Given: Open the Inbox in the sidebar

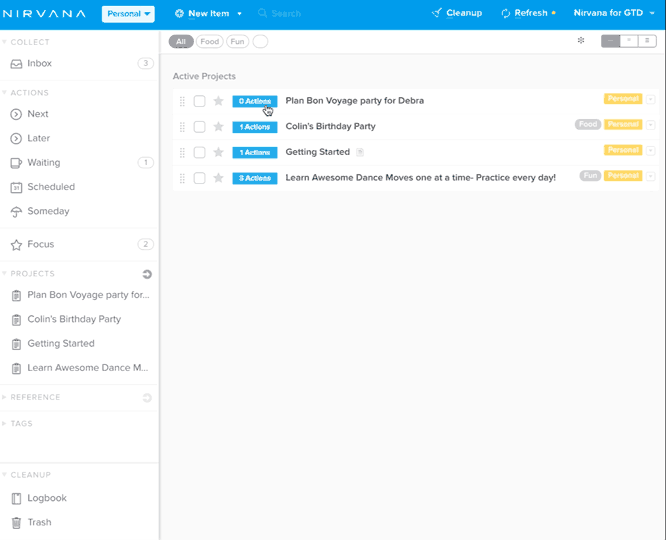Looking at the screenshot, I should (x=39, y=64).
